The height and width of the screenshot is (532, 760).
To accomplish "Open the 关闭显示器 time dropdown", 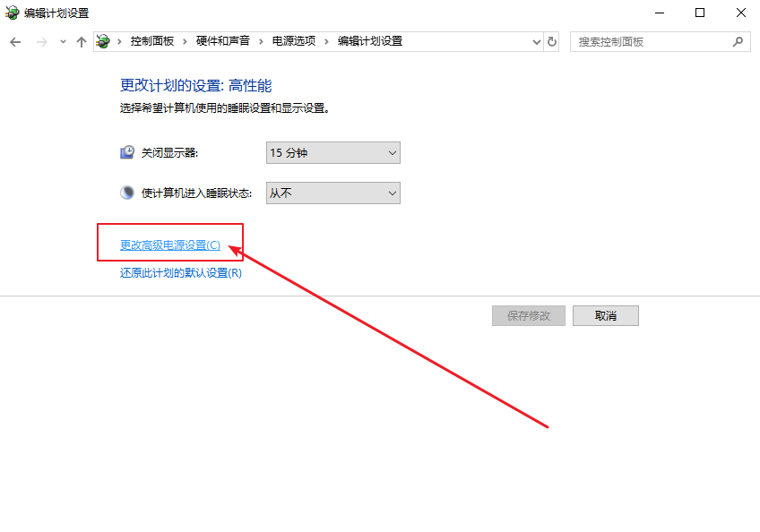I will [332, 152].
